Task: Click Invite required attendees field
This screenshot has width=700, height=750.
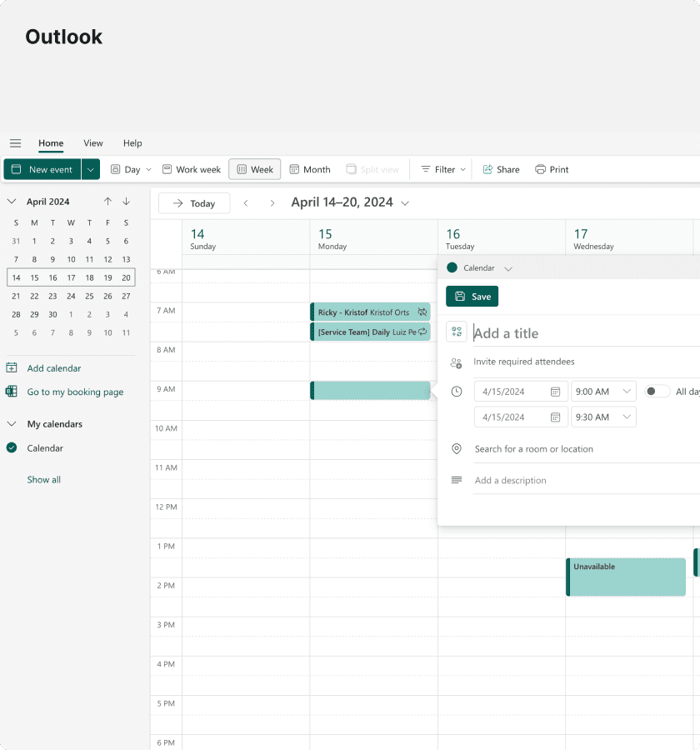Action: pos(586,362)
